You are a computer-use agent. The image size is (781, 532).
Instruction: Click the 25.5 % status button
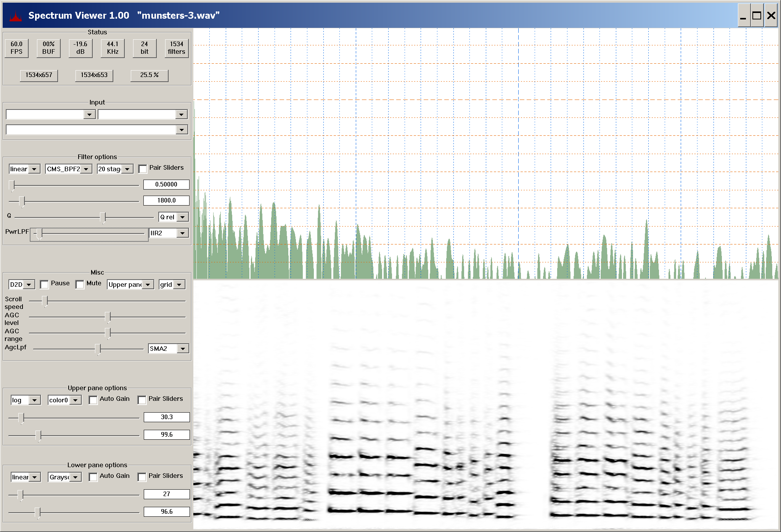tap(149, 75)
